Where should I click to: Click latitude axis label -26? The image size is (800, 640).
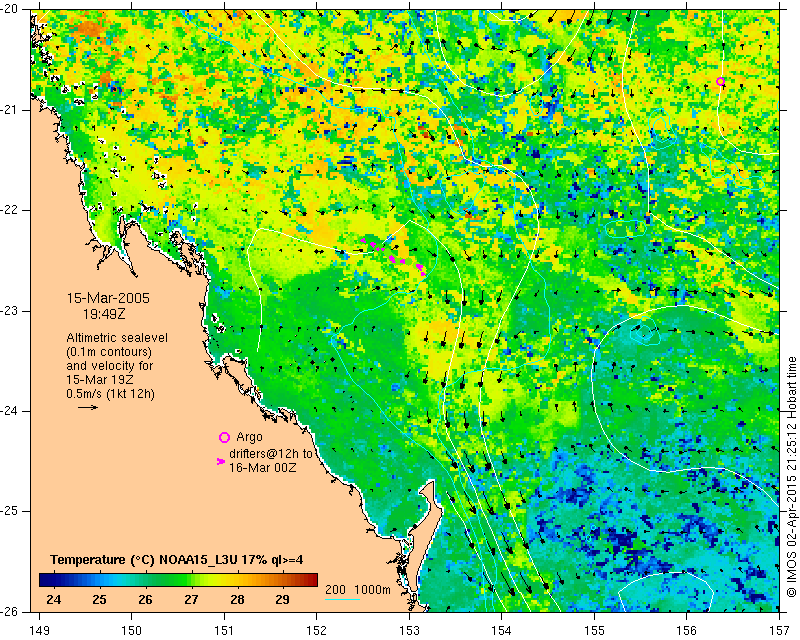pyautogui.click(x=10, y=611)
